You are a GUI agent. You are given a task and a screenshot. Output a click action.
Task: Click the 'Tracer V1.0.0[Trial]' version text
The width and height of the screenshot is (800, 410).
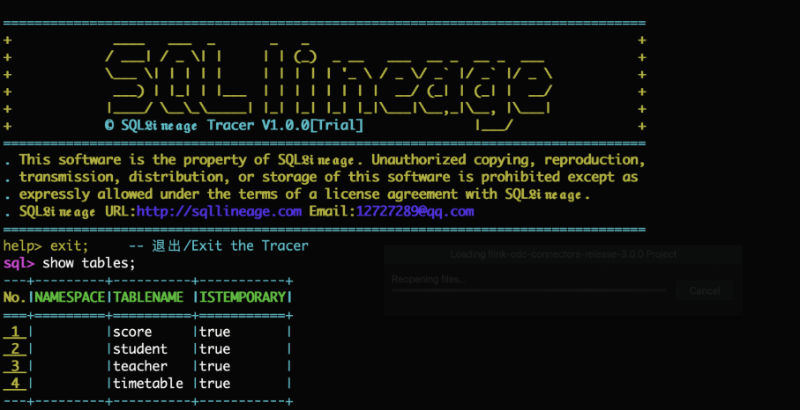pyautogui.click(x=285, y=125)
